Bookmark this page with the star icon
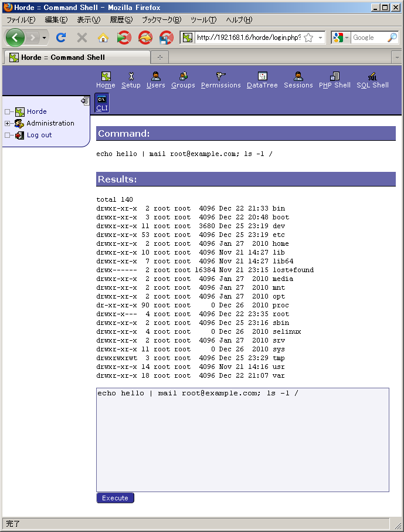Viewport: 404px width, 532px height. pyautogui.click(x=308, y=38)
